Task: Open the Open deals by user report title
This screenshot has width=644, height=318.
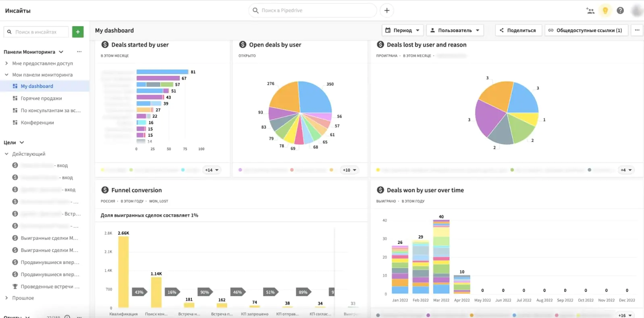Action: click(275, 45)
